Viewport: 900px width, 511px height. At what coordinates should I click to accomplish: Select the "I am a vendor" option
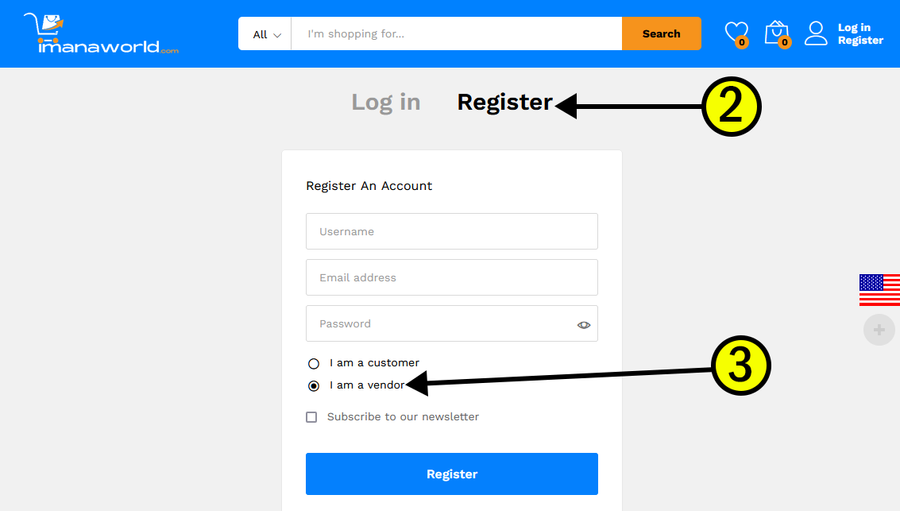pos(313,386)
